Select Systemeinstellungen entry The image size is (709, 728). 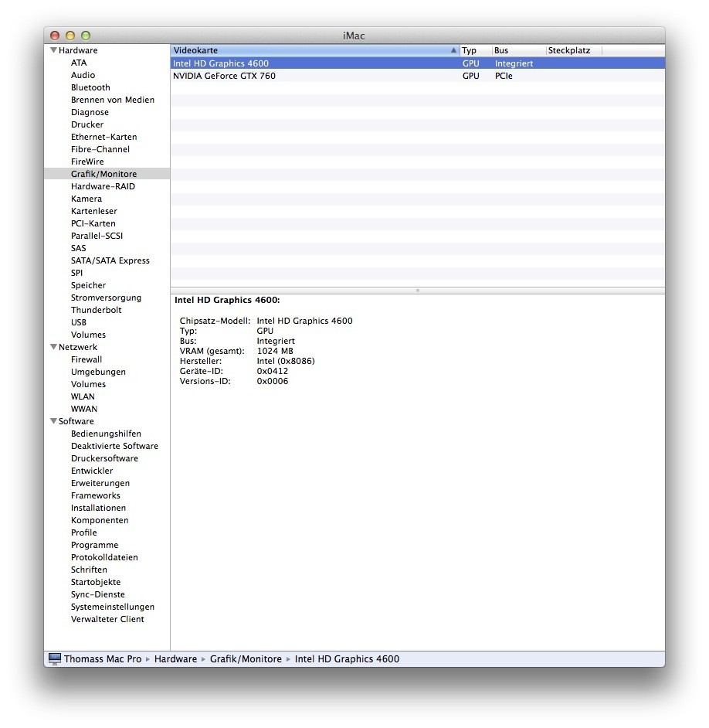click(x=113, y=607)
